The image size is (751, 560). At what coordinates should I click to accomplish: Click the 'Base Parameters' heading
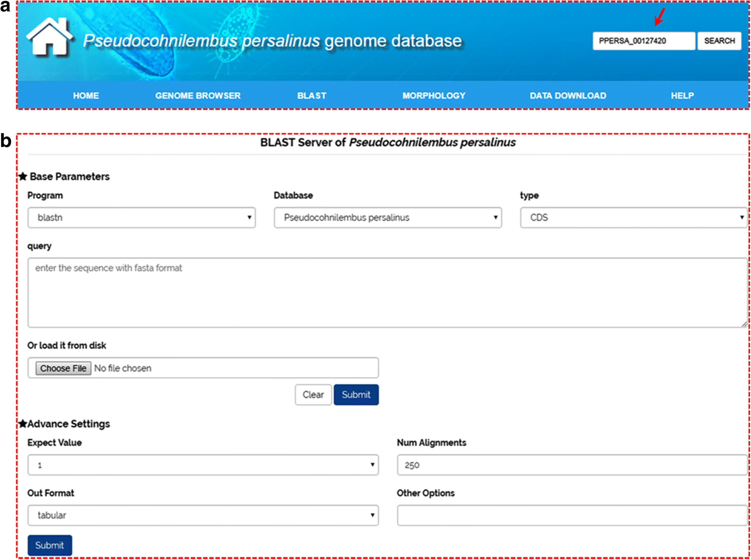tap(69, 177)
